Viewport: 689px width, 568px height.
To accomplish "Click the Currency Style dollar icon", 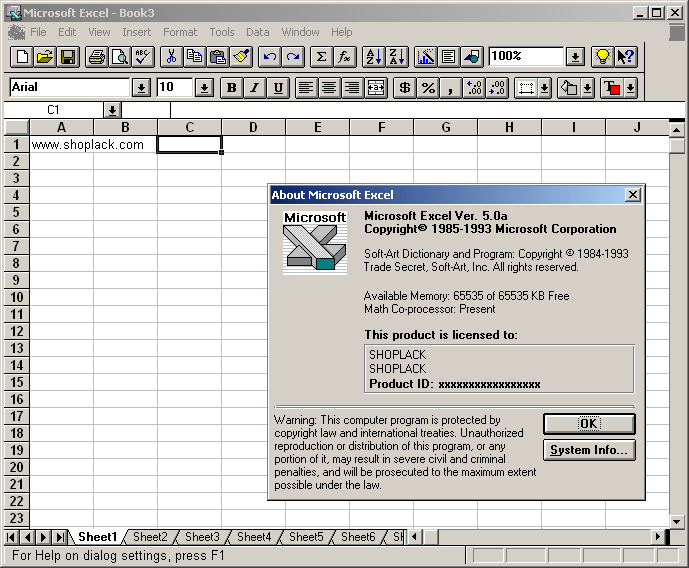I will point(405,88).
